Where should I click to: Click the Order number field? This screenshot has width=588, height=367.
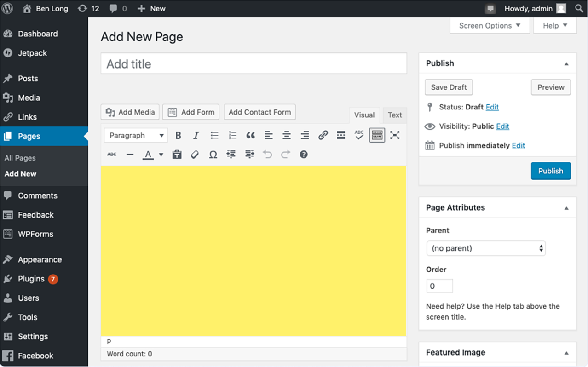click(x=440, y=286)
